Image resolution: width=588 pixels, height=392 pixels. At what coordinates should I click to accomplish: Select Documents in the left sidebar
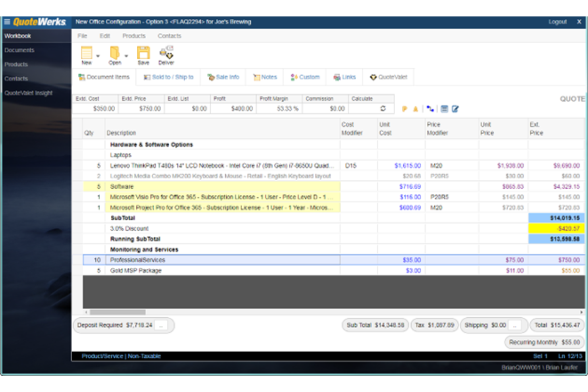37,50
